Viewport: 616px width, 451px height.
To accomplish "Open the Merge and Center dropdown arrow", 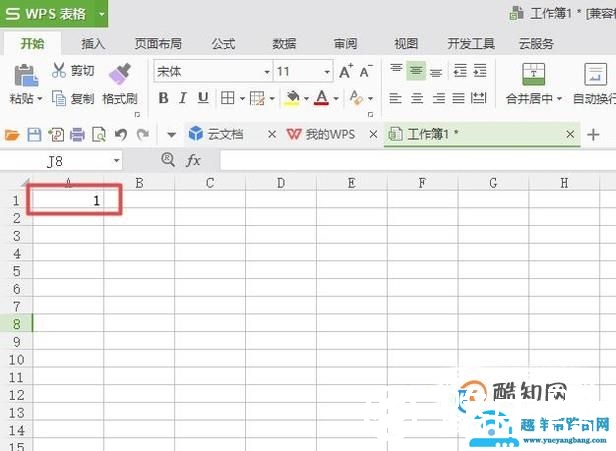I will pyautogui.click(x=559, y=99).
